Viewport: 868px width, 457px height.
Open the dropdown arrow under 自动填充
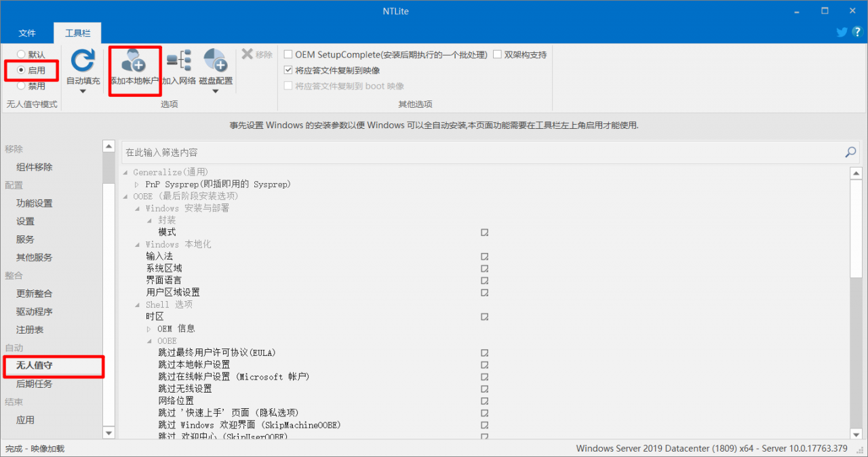pos(83,92)
